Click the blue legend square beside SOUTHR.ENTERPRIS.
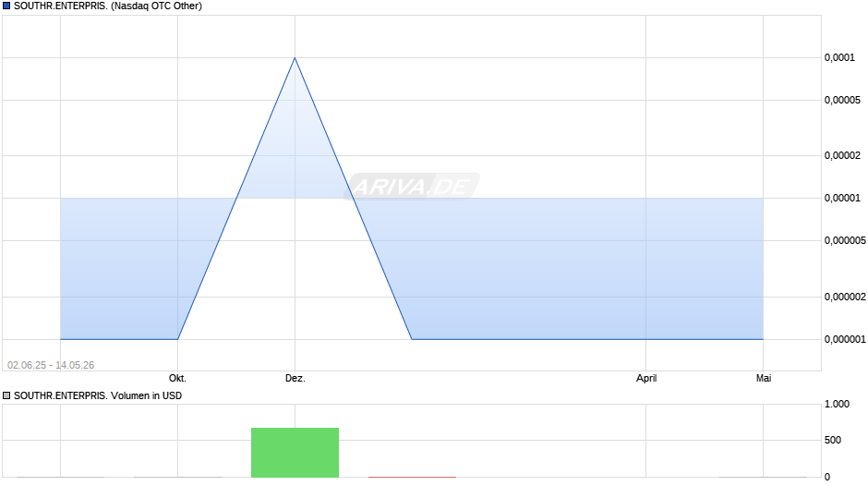Viewport: 868px width, 486px height. click(x=6, y=6)
